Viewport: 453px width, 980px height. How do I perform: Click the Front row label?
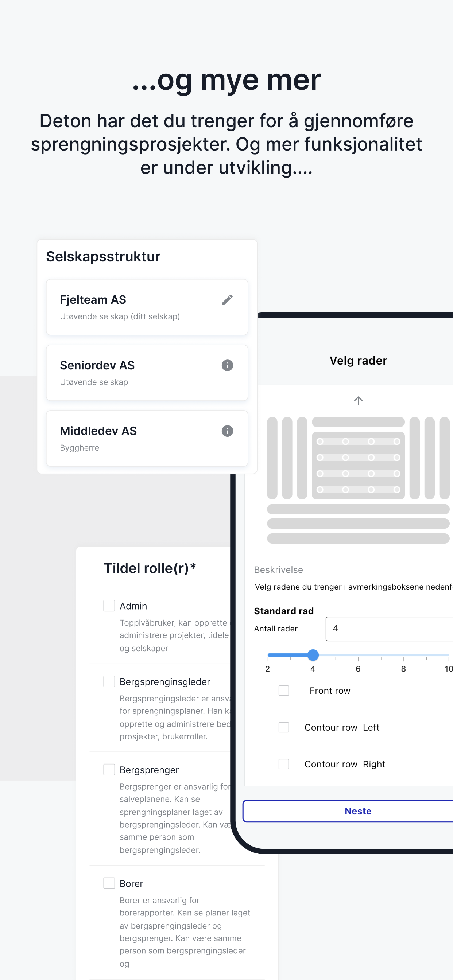click(330, 691)
